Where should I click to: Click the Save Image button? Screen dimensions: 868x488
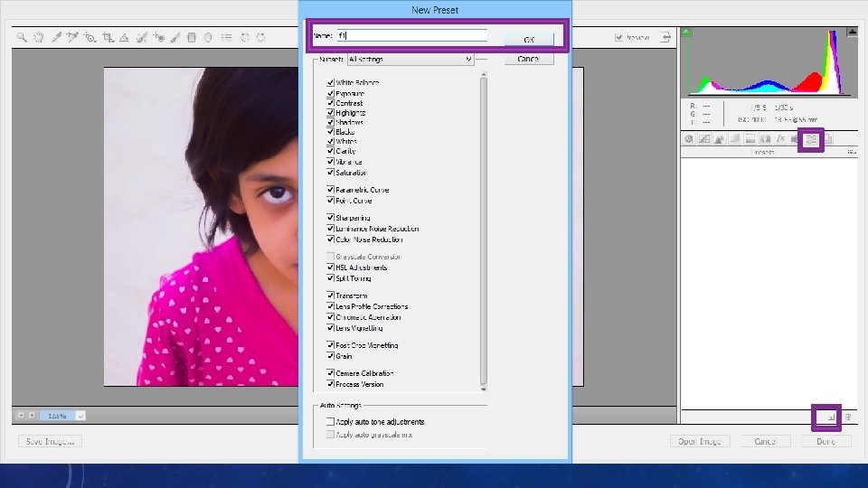(50, 442)
